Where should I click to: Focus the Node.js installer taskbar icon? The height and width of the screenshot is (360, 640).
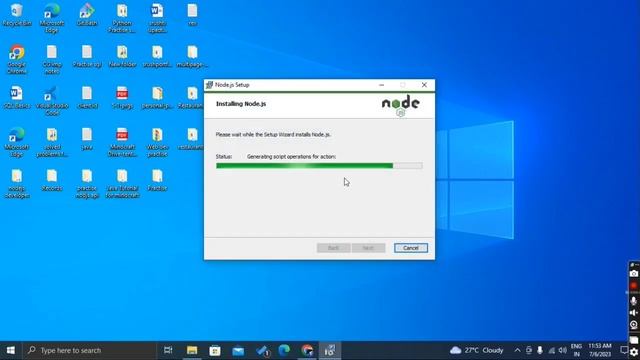click(330, 350)
